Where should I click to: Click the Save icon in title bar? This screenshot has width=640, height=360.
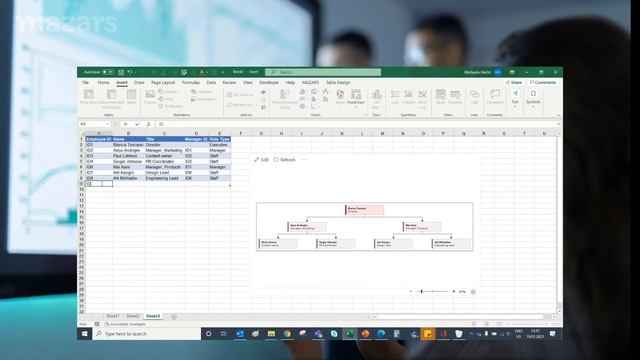(x=121, y=72)
